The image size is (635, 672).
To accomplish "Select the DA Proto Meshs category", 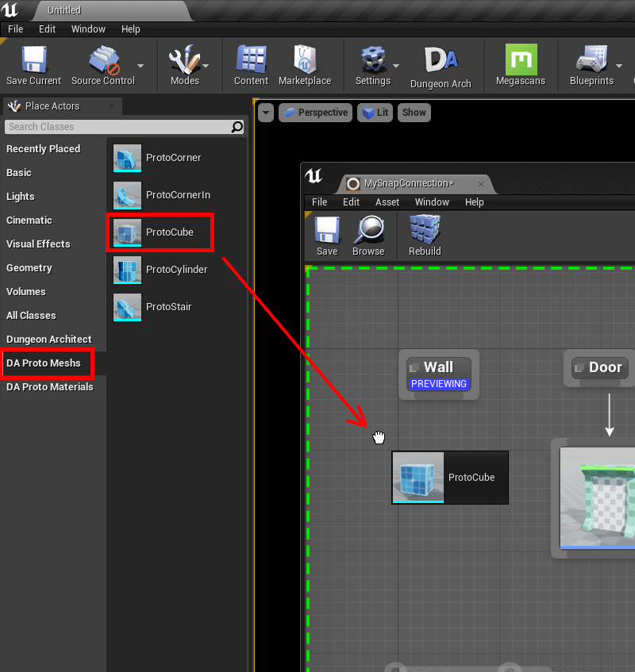I will coord(44,363).
